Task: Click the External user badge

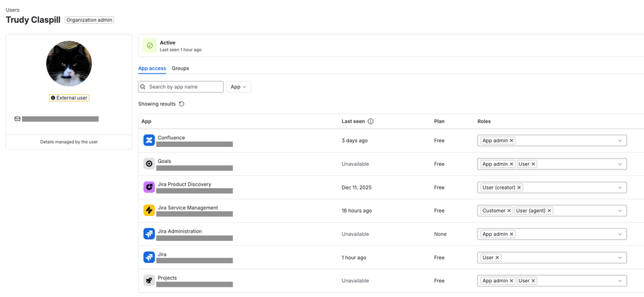Action: (x=69, y=98)
